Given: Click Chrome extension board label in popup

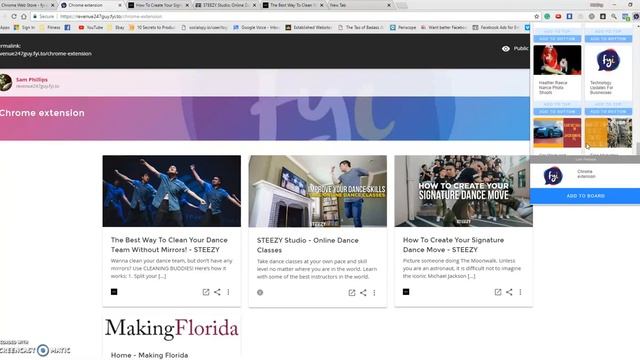Looking at the screenshot, I should point(586,174).
